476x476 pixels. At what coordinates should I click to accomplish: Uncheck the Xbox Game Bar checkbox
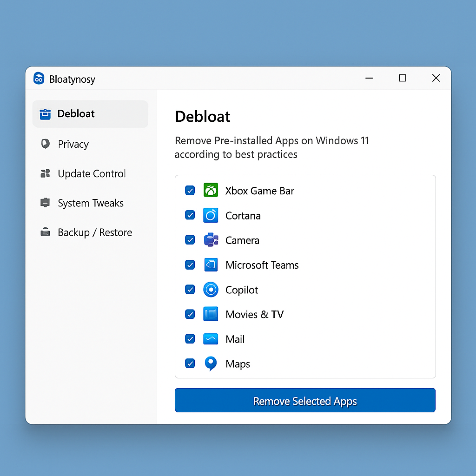click(190, 191)
